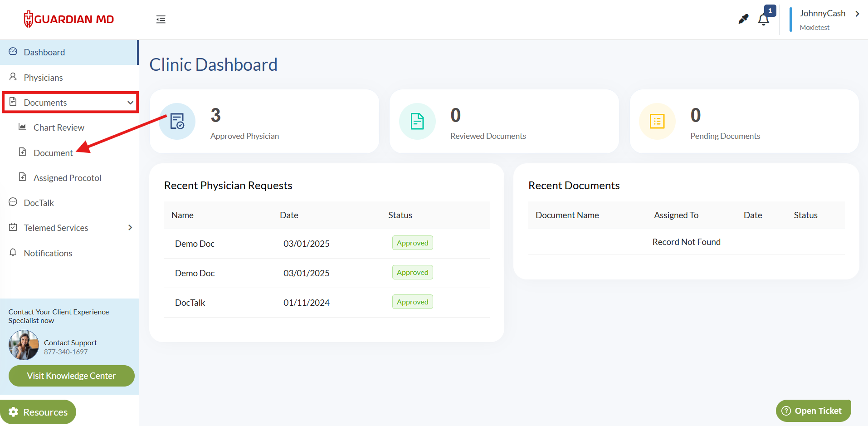868x426 pixels.
Task: Click the Guardian MD logo
Action: click(x=68, y=19)
